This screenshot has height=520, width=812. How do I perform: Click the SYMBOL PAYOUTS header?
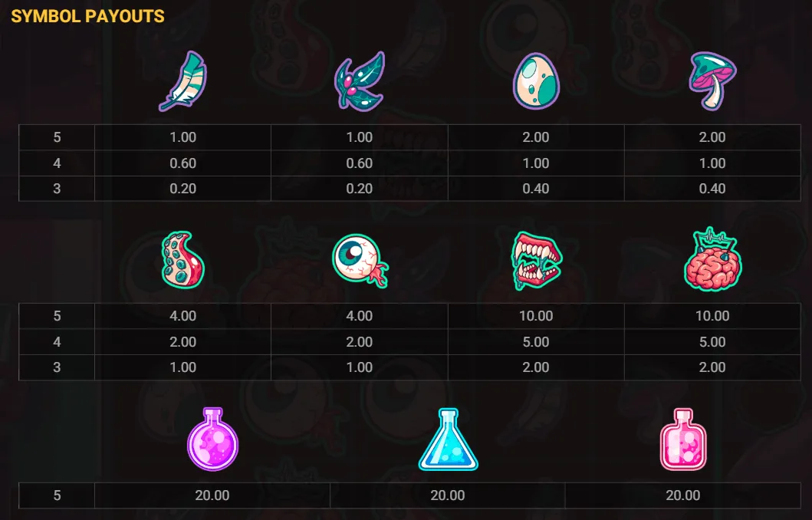(88, 15)
